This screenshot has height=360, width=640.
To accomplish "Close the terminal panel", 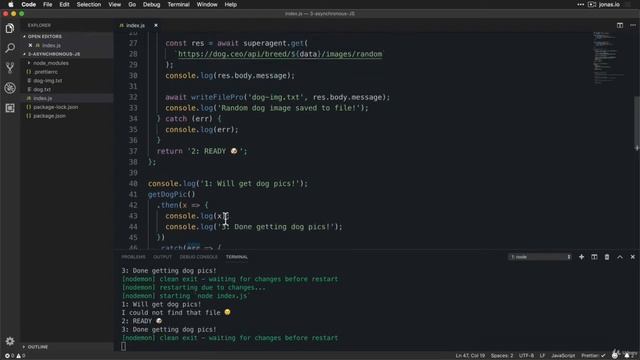I will pos(633,257).
